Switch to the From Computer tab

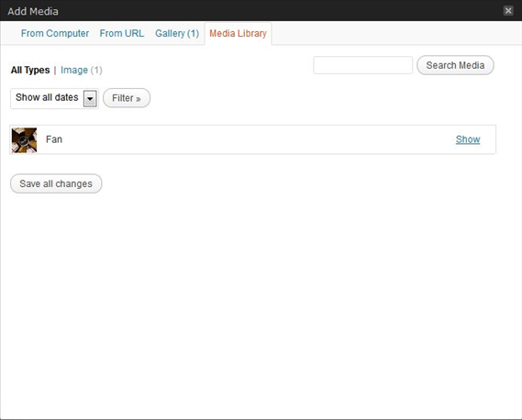tap(55, 33)
